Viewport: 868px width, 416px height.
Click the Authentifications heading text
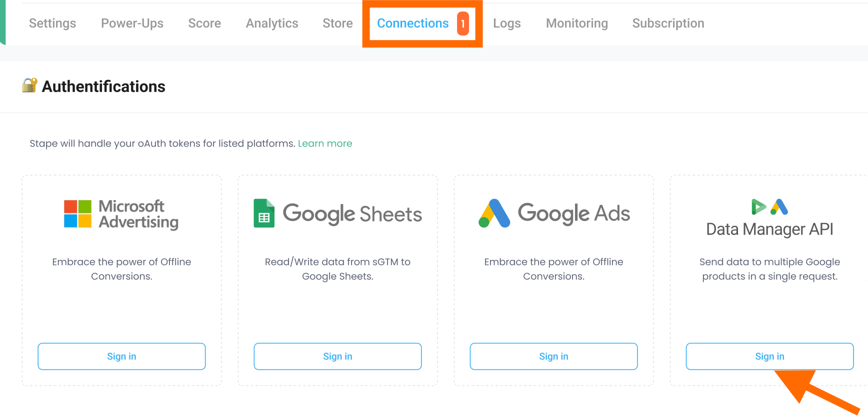coord(103,86)
